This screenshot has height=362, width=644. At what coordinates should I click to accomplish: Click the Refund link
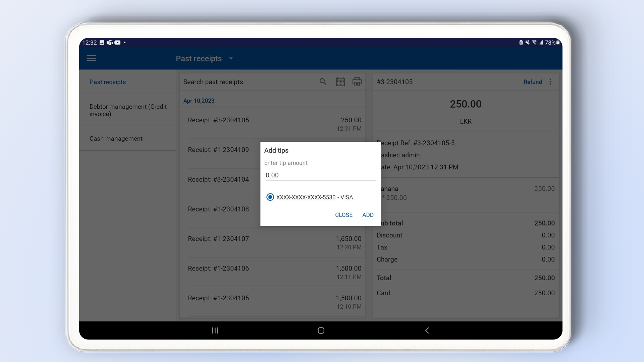tap(533, 82)
